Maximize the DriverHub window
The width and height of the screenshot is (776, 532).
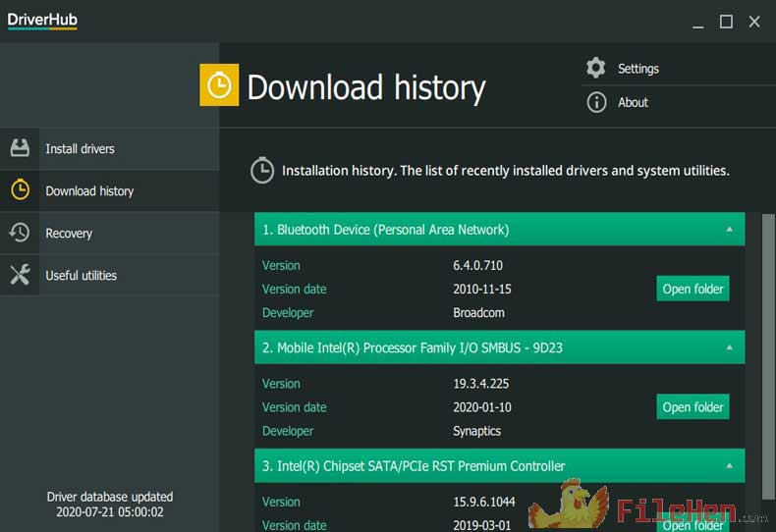[x=726, y=22]
